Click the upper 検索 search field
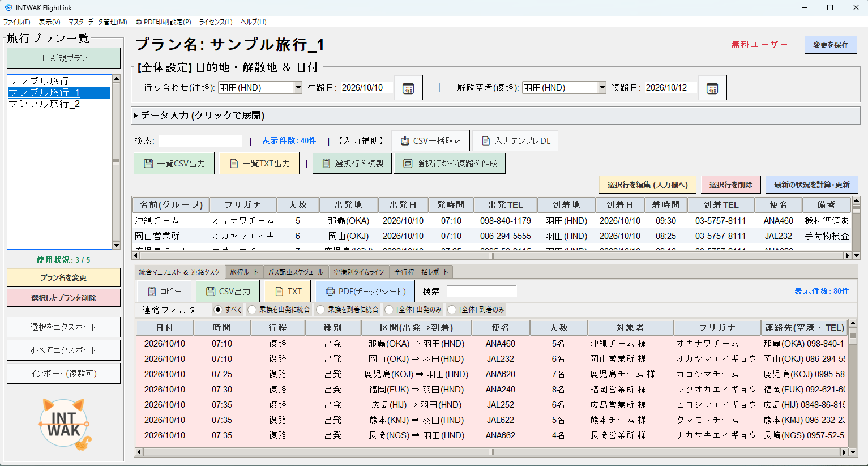The image size is (868, 466). click(x=200, y=141)
